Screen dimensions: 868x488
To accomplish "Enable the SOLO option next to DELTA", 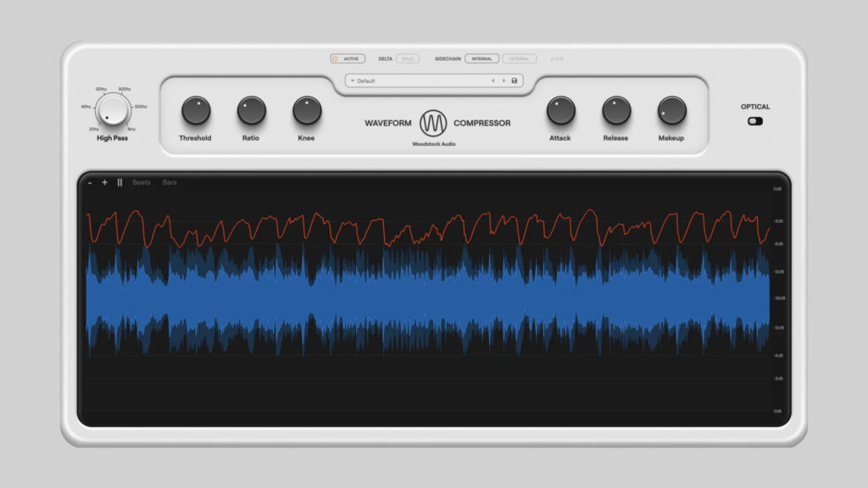I will pyautogui.click(x=407, y=58).
